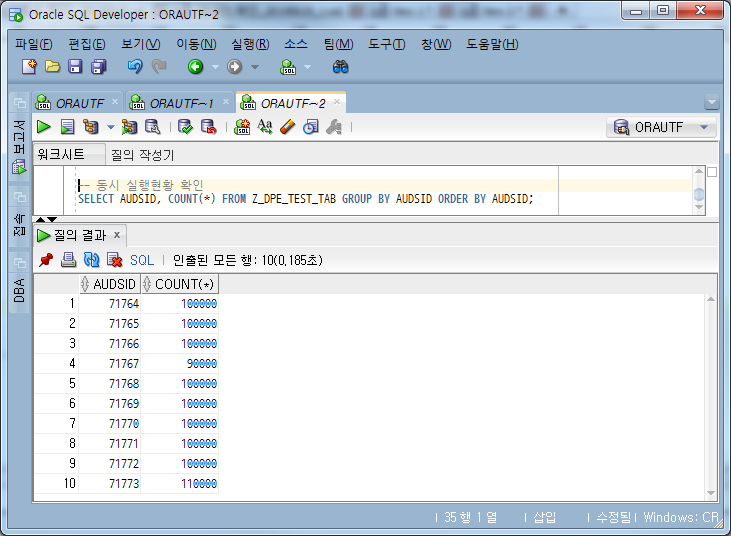Screen dimensions: 731x536
Task: Open dropdown beside back arrow
Action: click(215, 67)
